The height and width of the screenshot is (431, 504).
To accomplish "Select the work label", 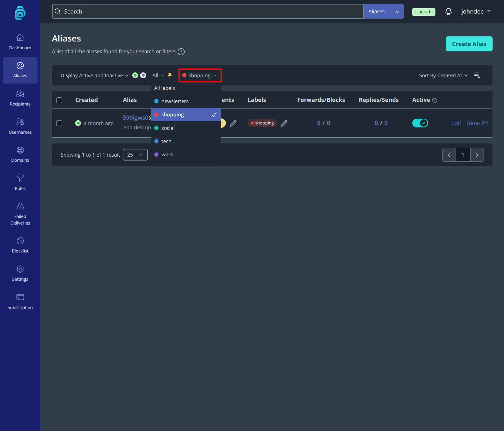I will 186,154.
